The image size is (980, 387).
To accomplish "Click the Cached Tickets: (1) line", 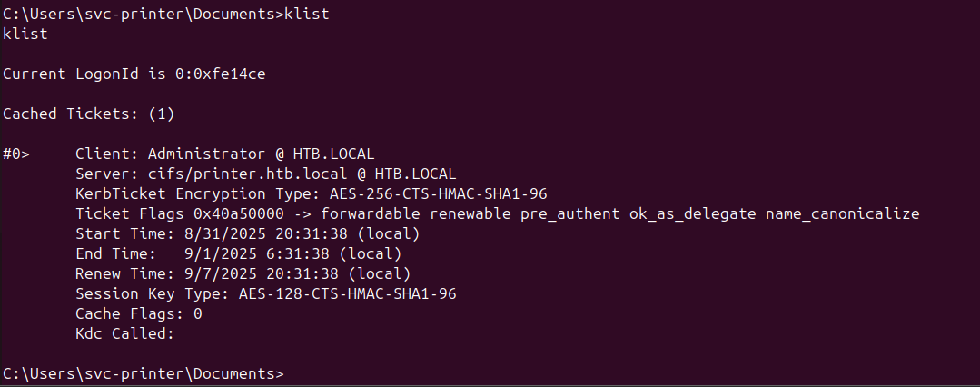I will click(89, 114).
